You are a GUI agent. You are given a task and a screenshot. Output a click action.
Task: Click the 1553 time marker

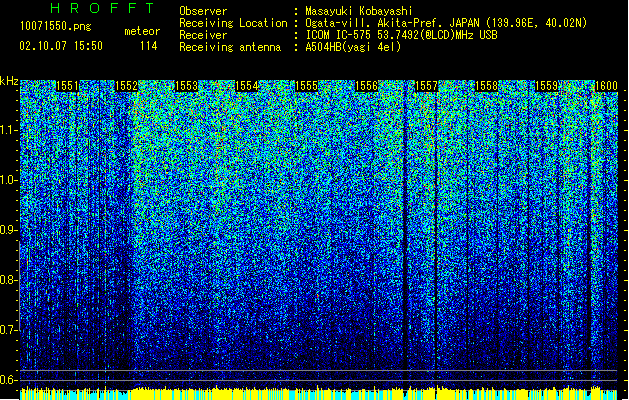coord(187,86)
